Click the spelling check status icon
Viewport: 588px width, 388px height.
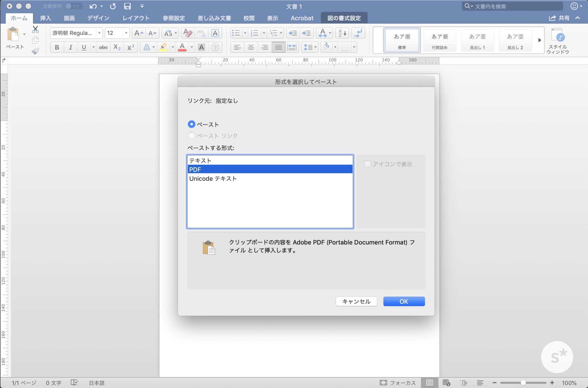74,383
